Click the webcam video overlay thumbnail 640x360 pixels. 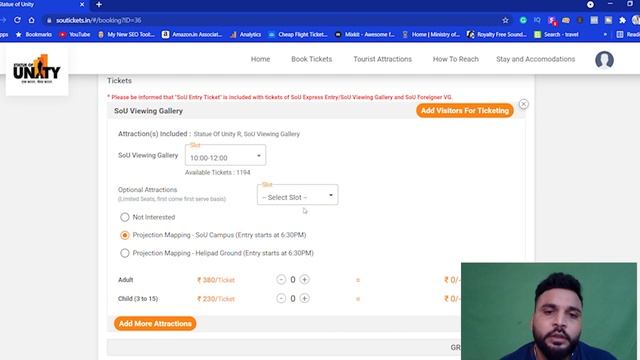tap(549, 311)
